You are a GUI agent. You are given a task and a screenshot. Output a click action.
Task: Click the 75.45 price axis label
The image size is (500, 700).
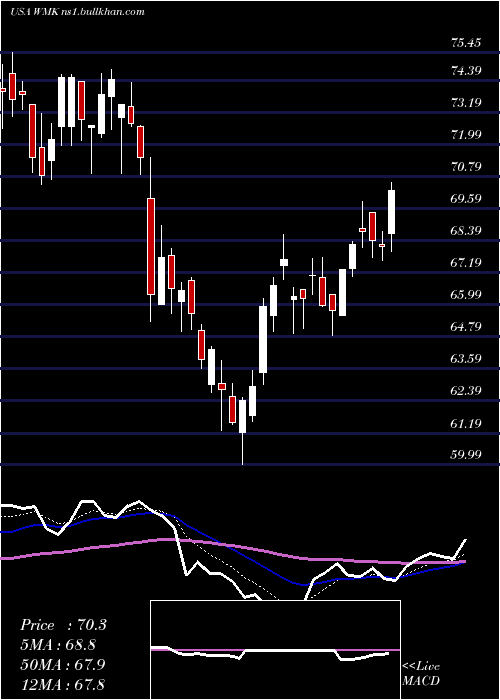click(x=466, y=43)
